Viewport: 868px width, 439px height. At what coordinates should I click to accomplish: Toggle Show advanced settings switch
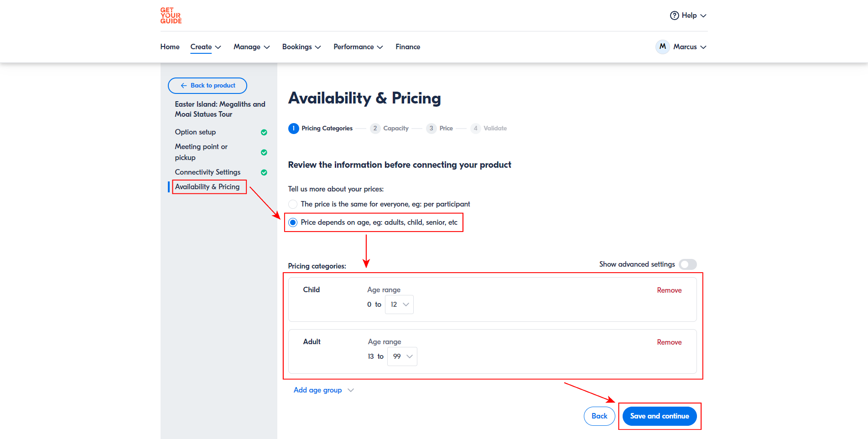[687, 264]
